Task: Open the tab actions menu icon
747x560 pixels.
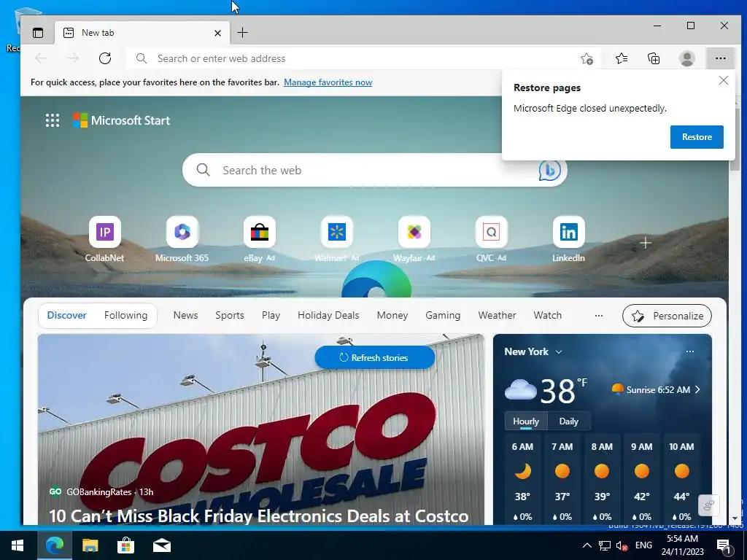Action: click(x=38, y=33)
